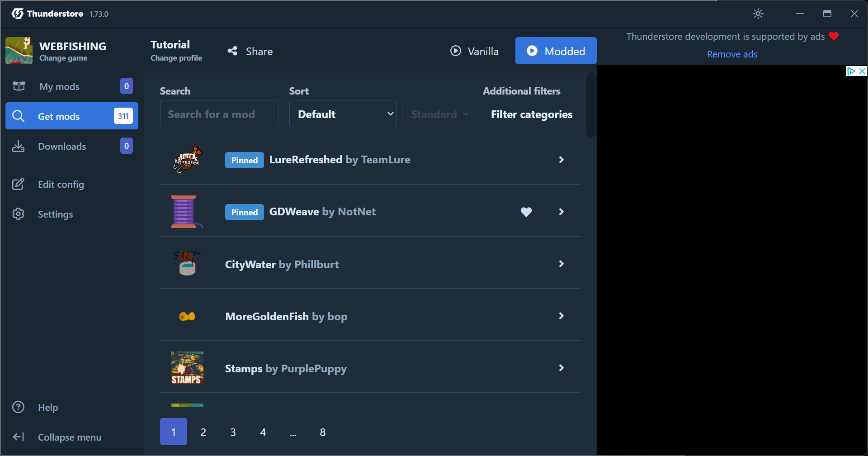Expand the GDWeave mod row
868x456 pixels.
561,212
